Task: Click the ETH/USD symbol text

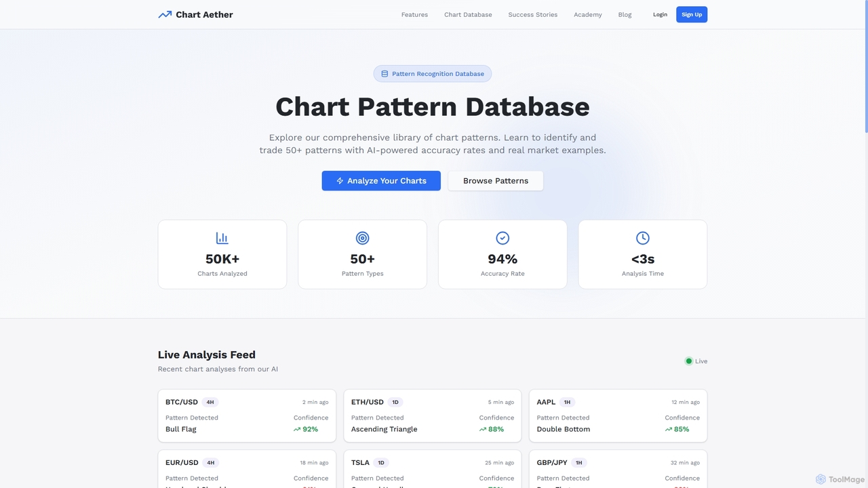Action: 368,402
